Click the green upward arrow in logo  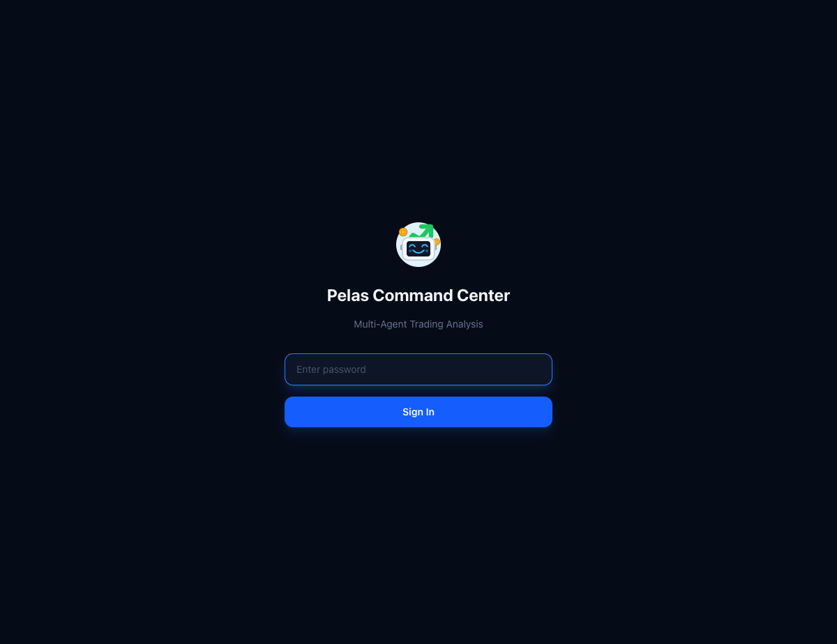click(421, 231)
